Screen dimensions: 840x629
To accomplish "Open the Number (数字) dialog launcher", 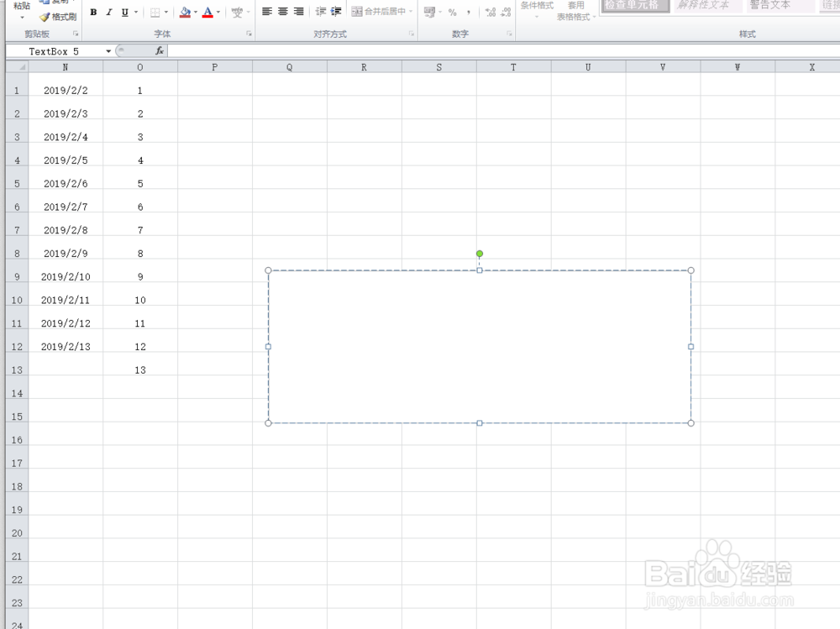I will pos(509,34).
